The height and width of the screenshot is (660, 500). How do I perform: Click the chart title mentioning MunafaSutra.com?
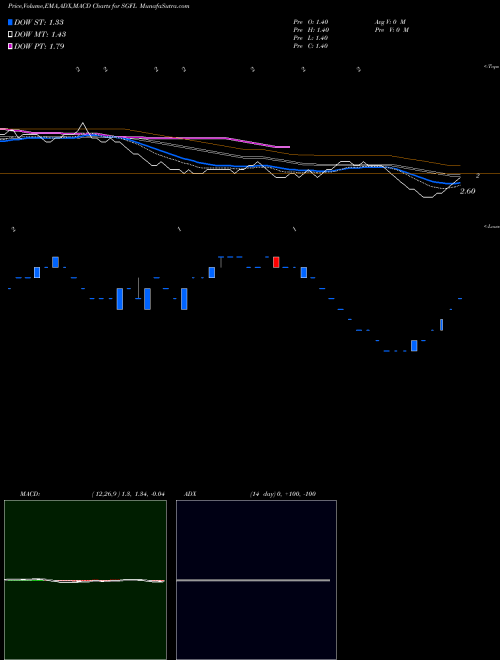pyautogui.click(x=98, y=6)
